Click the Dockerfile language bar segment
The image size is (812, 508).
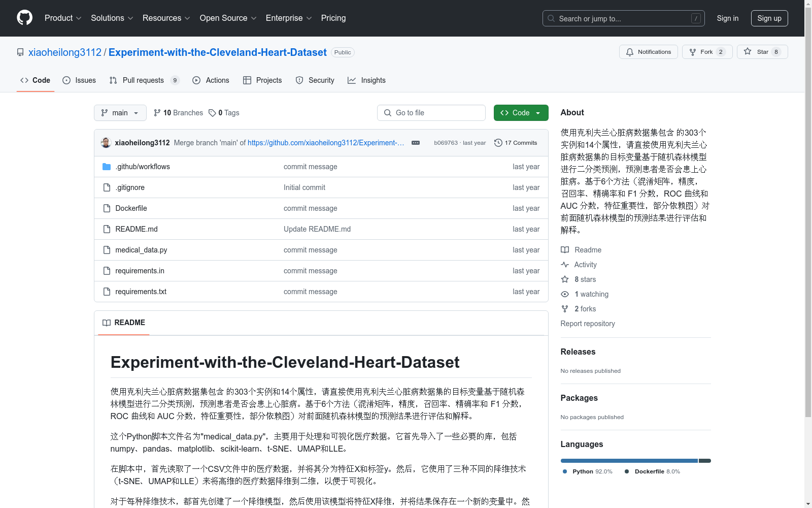pos(705,461)
